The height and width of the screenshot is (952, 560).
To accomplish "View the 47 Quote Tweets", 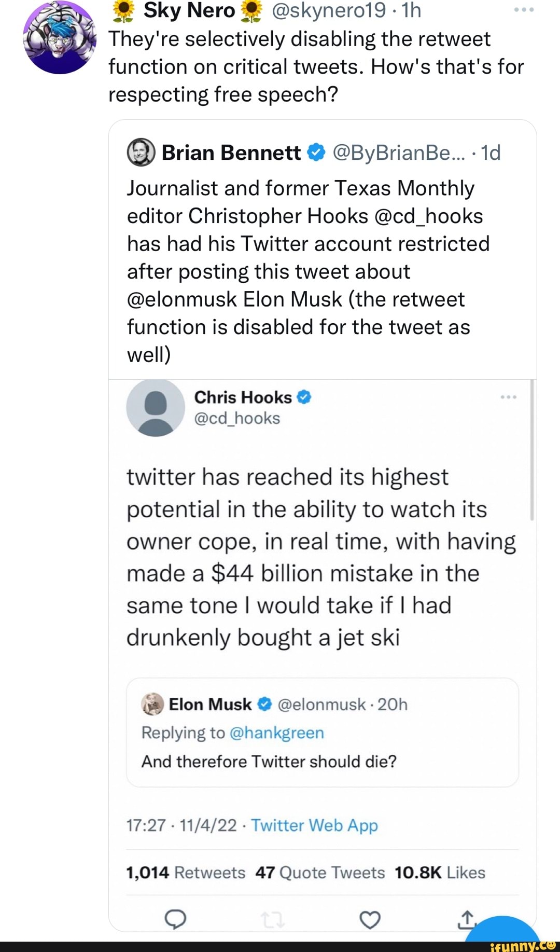I will coord(320,873).
